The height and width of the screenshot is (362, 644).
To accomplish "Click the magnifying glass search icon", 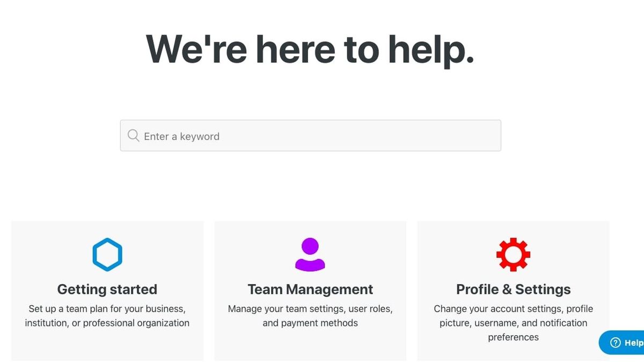I will pyautogui.click(x=134, y=136).
